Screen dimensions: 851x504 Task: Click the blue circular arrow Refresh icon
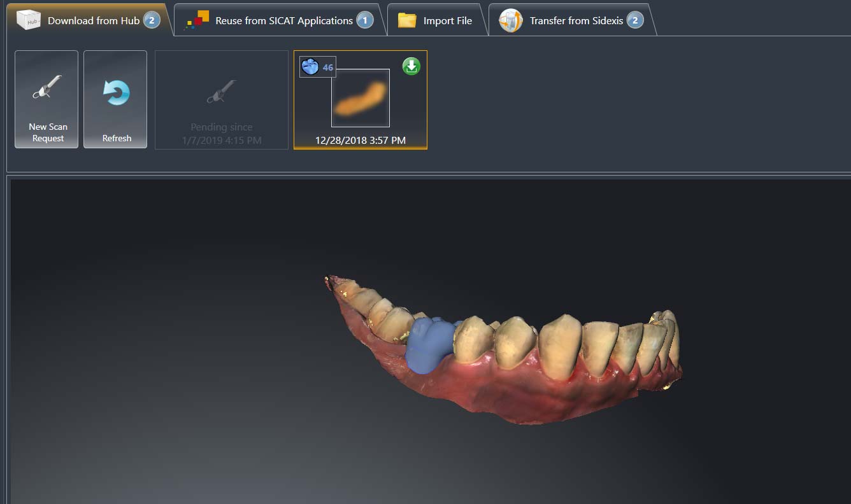[117, 93]
